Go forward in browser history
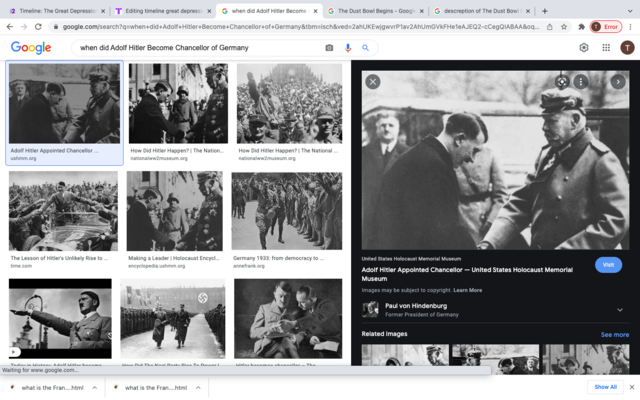Image resolution: width=640 pixels, height=400 pixels. tap(24, 27)
